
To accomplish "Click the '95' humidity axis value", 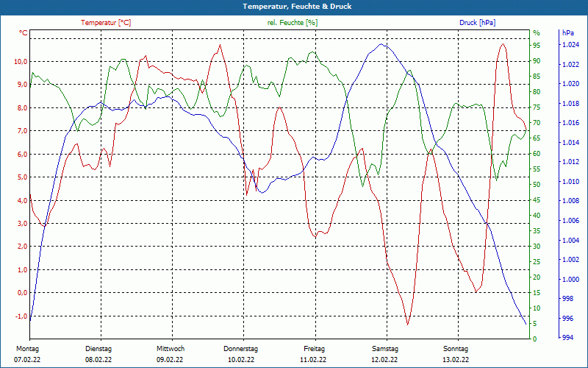I will click(x=537, y=46).
